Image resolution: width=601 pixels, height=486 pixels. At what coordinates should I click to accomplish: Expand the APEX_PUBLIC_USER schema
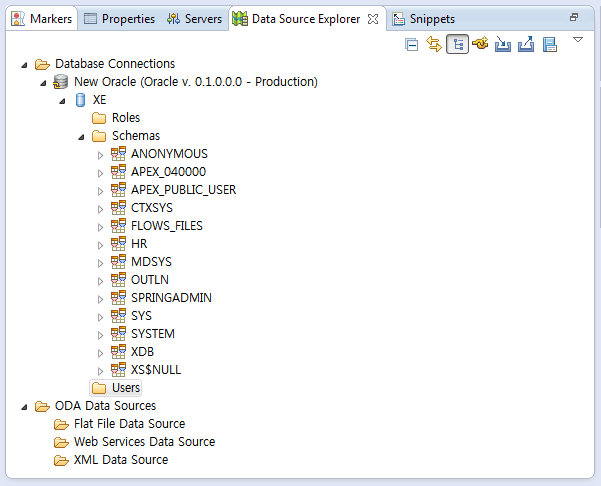pos(100,191)
